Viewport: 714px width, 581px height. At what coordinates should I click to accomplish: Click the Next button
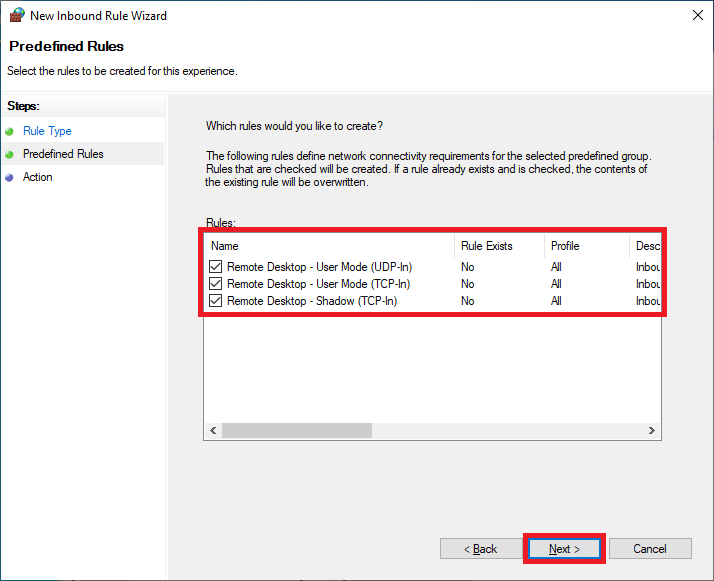click(564, 549)
